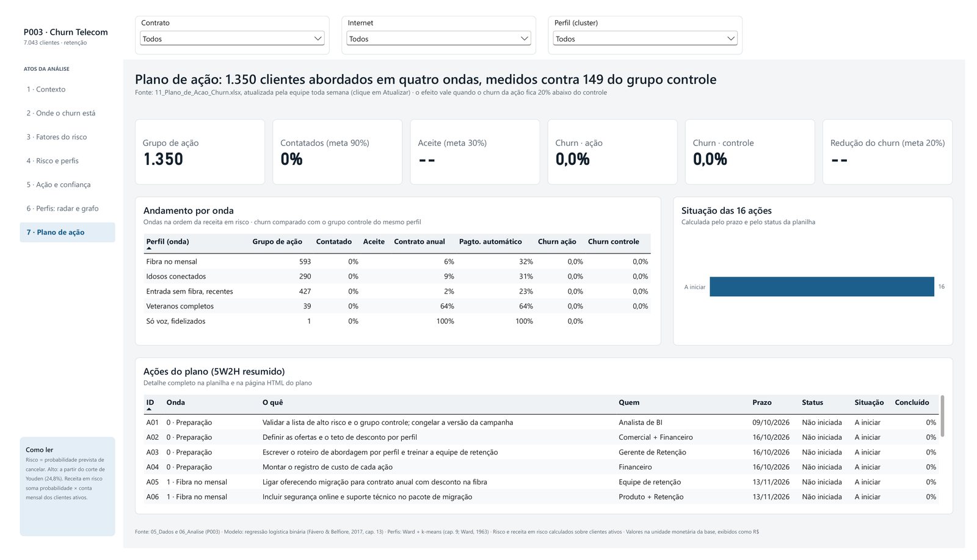Click Comercial + Financeiro cell

656,437
